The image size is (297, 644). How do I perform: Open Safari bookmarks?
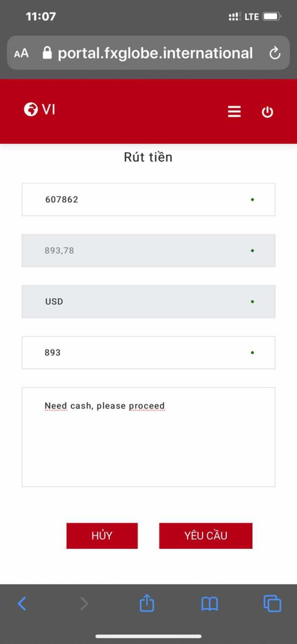pyautogui.click(x=209, y=603)
